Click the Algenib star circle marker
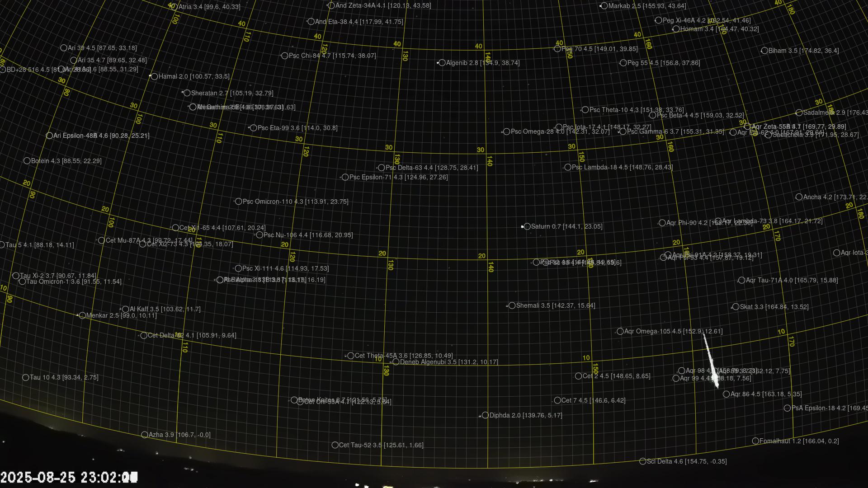 tap(442, 63)
